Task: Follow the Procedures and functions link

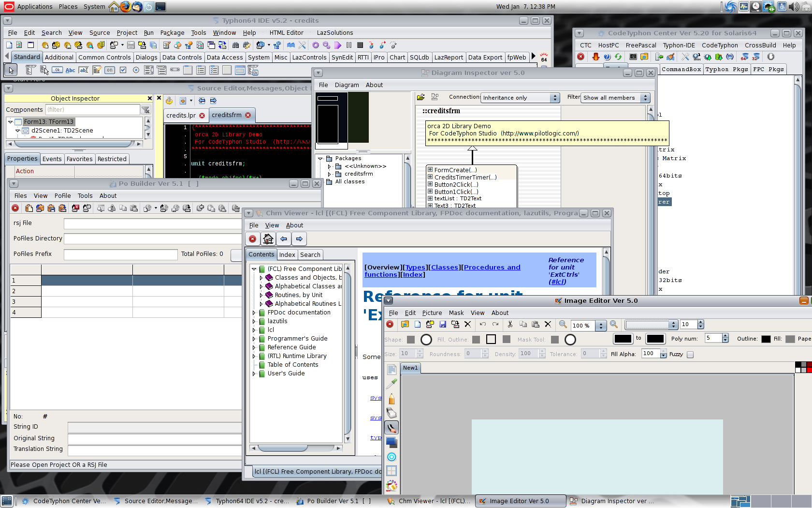Action: click(442, 271)
